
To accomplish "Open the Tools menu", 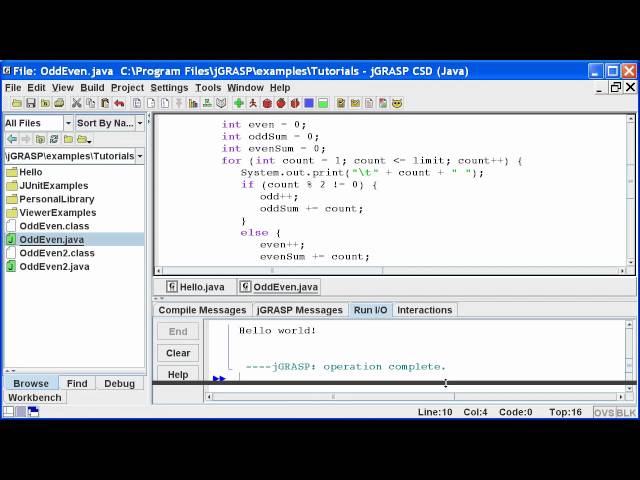I will coord(208,88).
